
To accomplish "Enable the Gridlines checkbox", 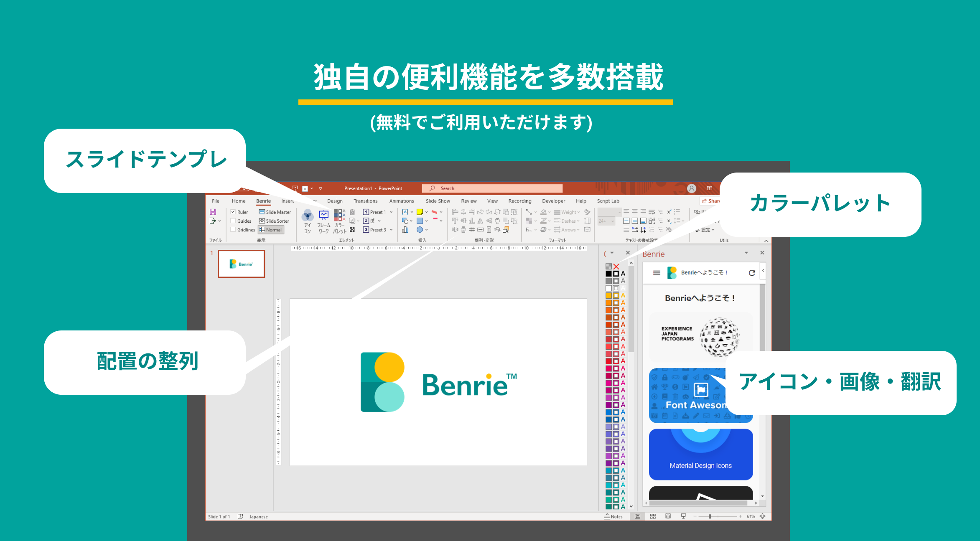I will coord(233,229).
